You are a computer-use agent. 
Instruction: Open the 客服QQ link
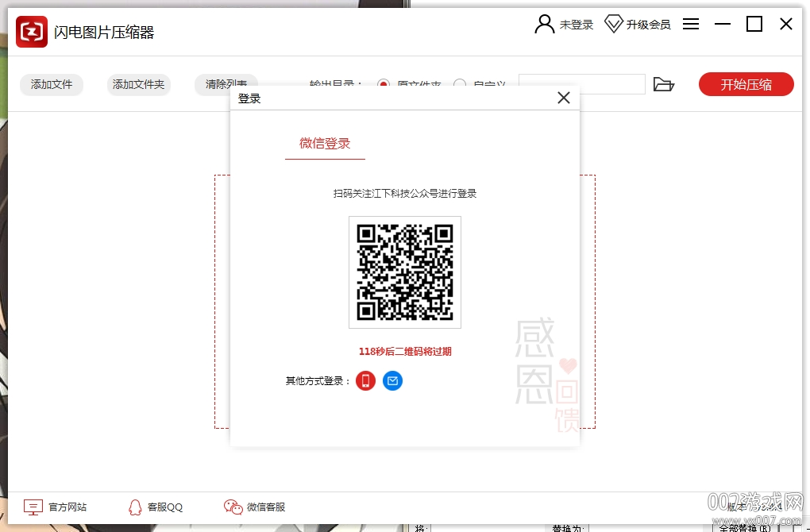coord(165,507)
